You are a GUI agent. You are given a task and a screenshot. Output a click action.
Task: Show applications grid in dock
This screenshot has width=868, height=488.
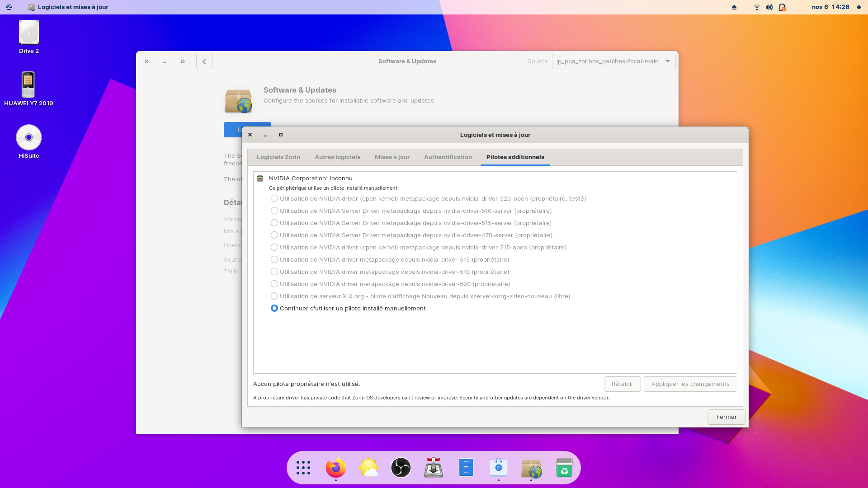pos(303,468)
